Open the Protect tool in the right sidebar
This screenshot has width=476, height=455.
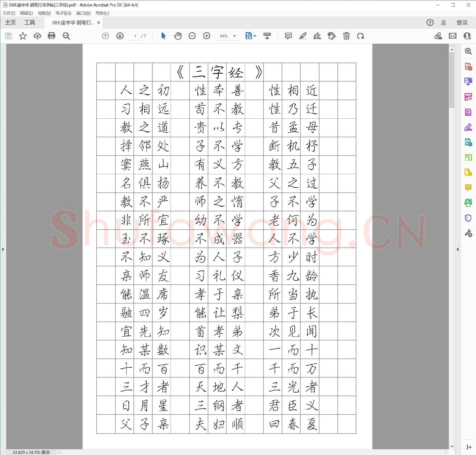(x=469, y=218)
